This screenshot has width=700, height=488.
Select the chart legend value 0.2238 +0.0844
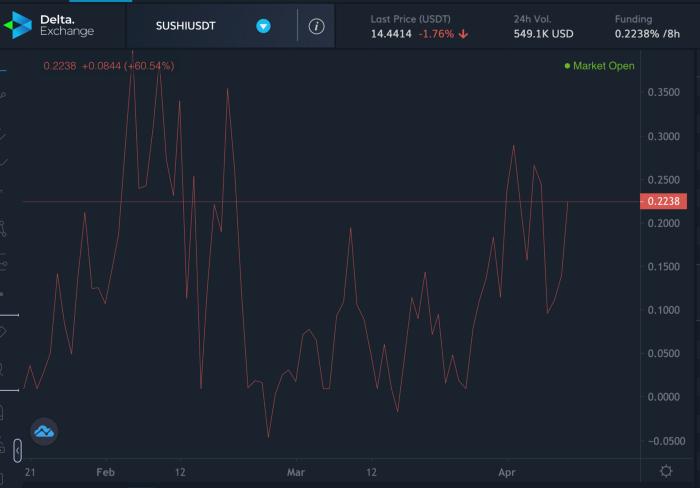(108, 66)
